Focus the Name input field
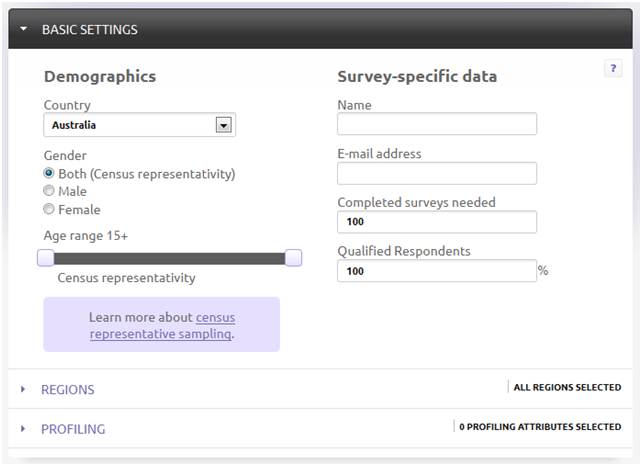 pos(437,124)
